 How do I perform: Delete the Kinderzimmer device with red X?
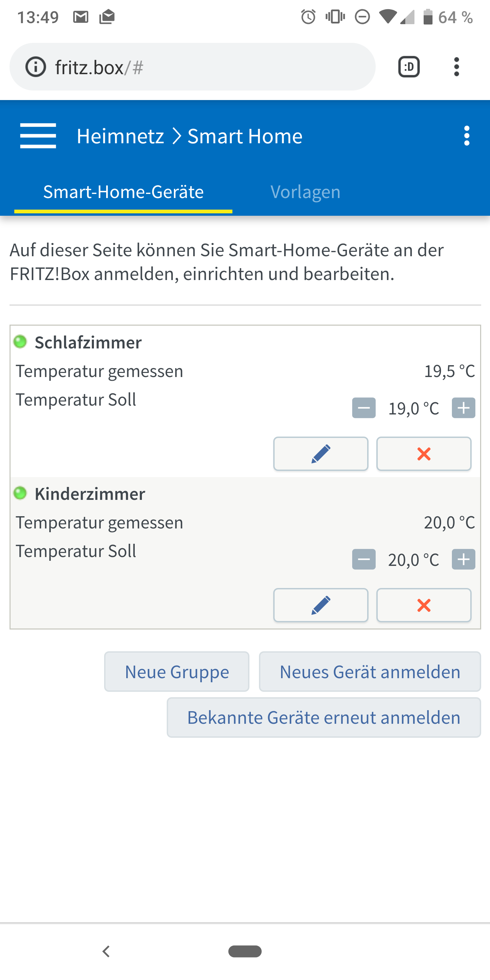424,605
